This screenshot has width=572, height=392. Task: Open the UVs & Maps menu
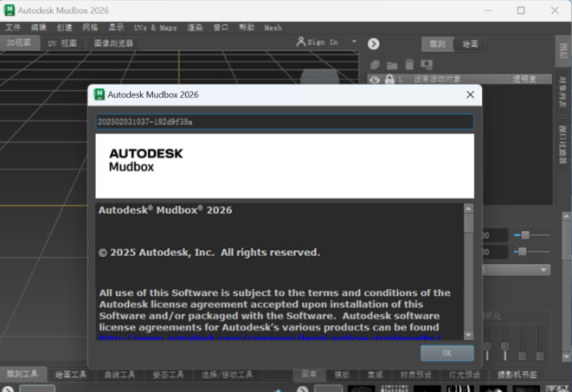click(155, 28)
